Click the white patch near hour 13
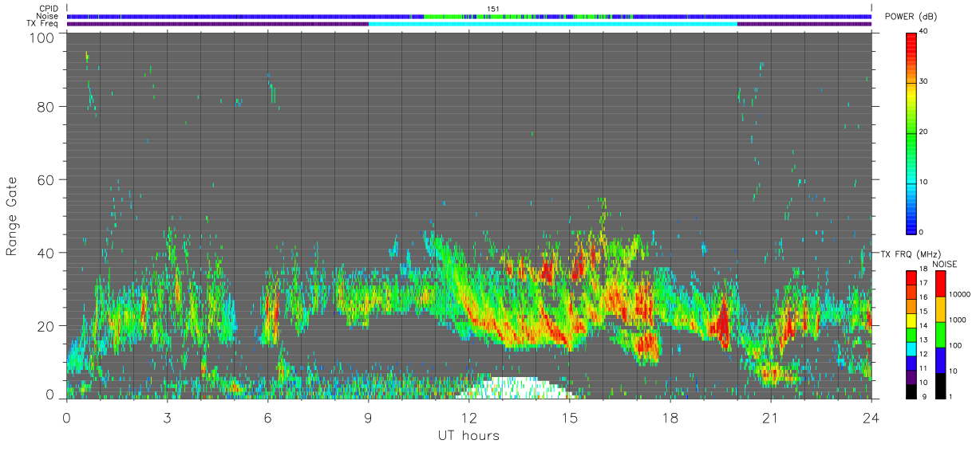Image resolution: width=980 pixels, height=452 pixels. (515, 387)
